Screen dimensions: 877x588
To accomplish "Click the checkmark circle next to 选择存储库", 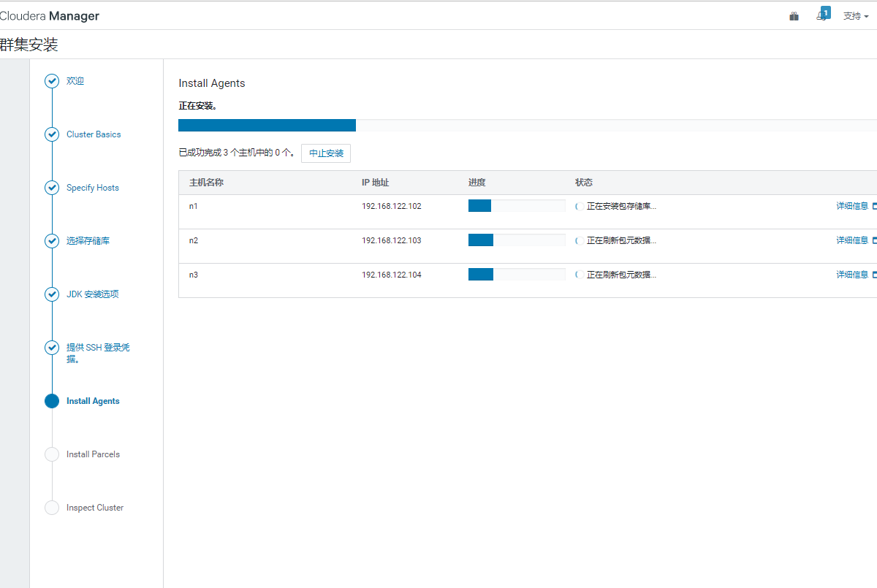I will [52, 241].
